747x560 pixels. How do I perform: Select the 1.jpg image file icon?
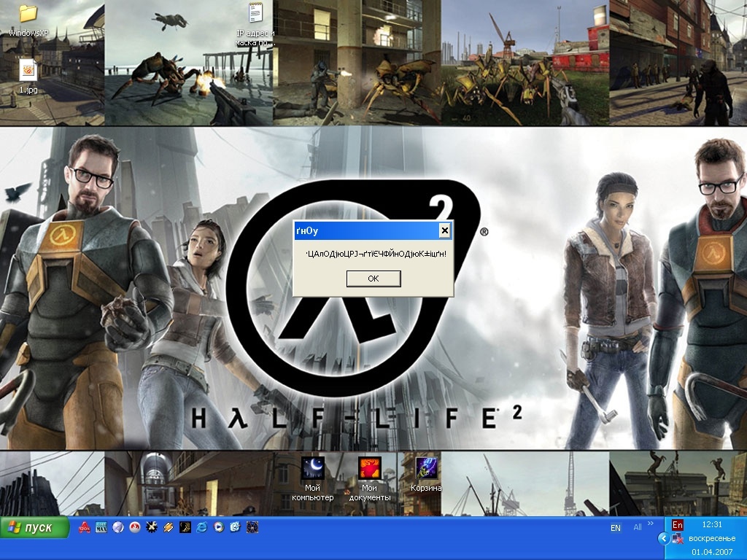point(28,76)
